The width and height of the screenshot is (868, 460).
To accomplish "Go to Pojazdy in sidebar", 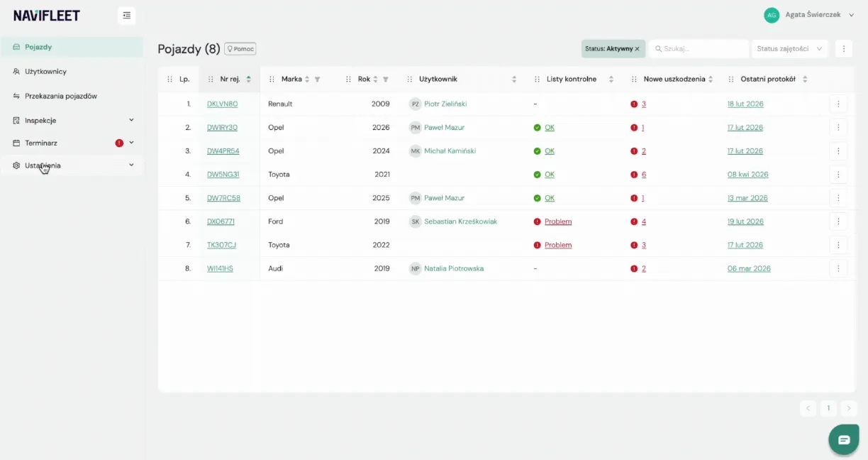I will click(72, 47).
